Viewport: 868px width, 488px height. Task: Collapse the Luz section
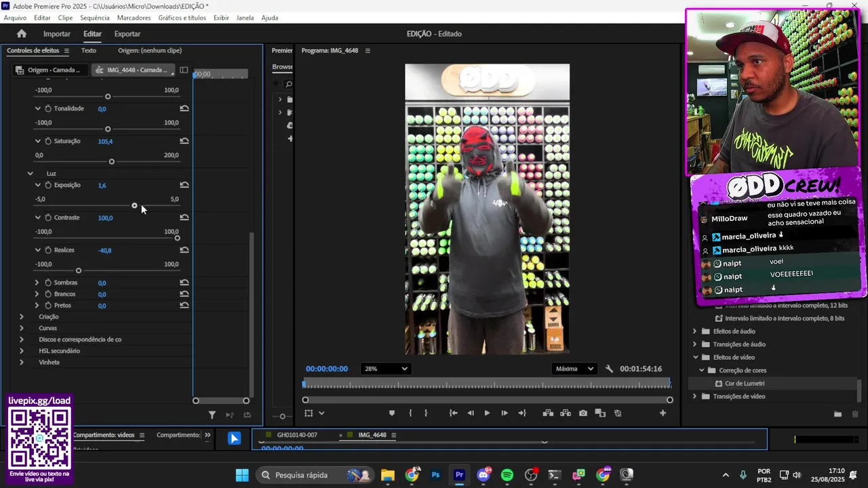(30, 174)
